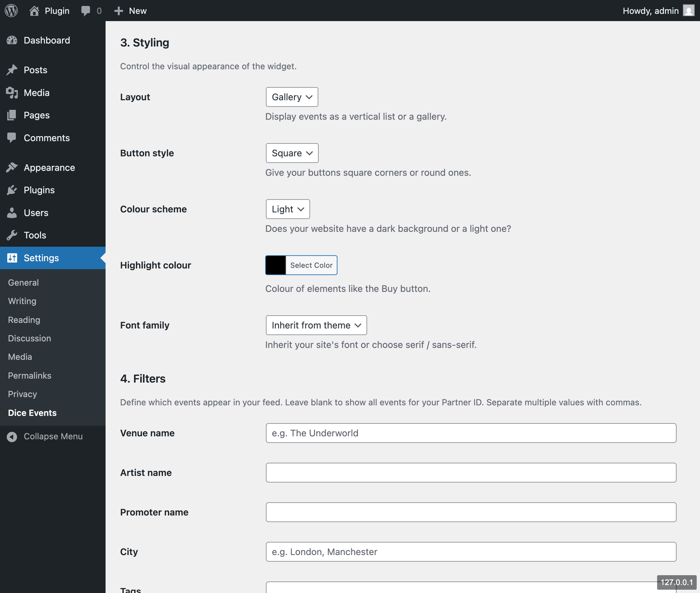This screenshot has width=700, height=593.
Task: Click the black highlight colour swatch
Action: point(275,265)
